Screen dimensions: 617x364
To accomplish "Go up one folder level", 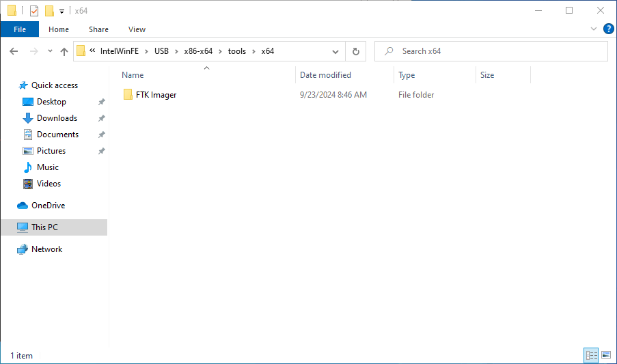I will (x=64, y=51).
